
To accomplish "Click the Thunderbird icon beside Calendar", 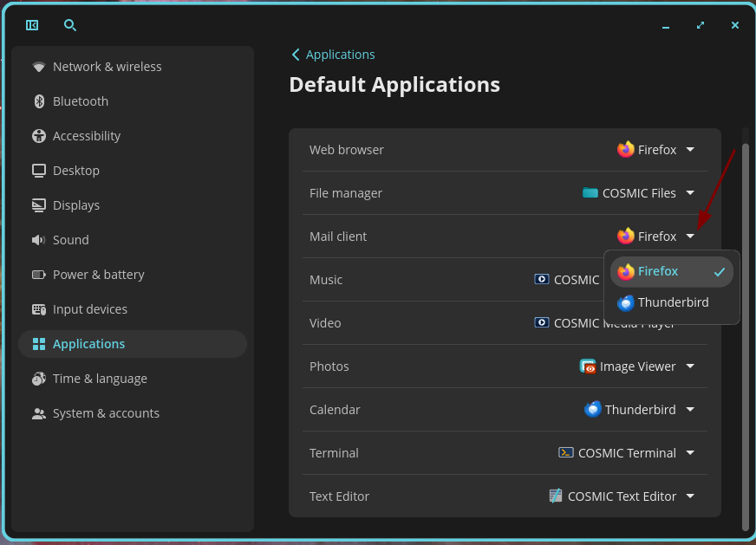I will (593, 409).
